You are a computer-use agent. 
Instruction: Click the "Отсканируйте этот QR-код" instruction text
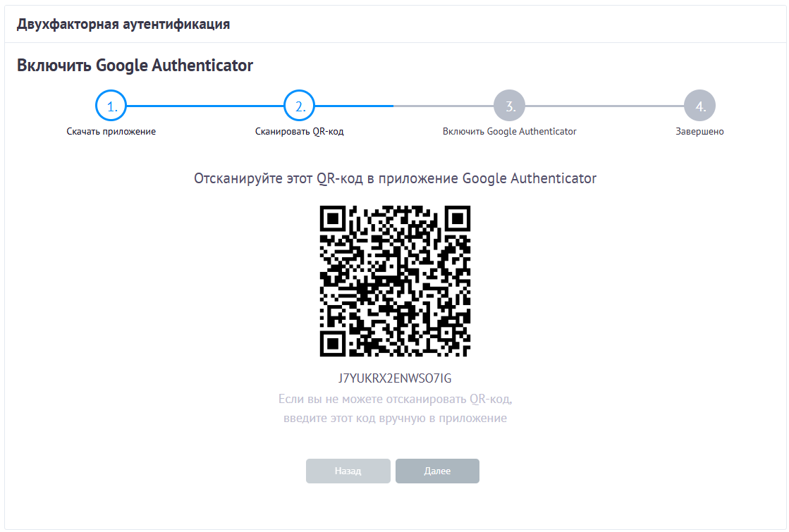[x=395, y=178]
